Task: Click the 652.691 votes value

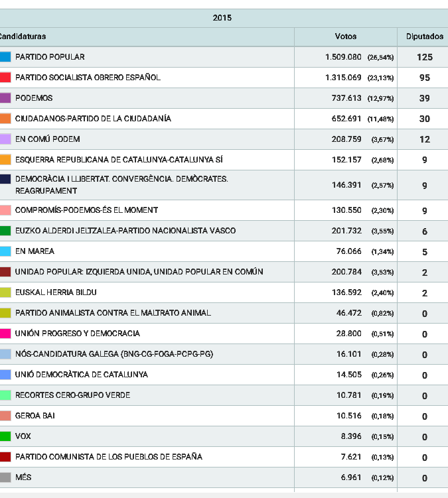Action: pos(346,119)
